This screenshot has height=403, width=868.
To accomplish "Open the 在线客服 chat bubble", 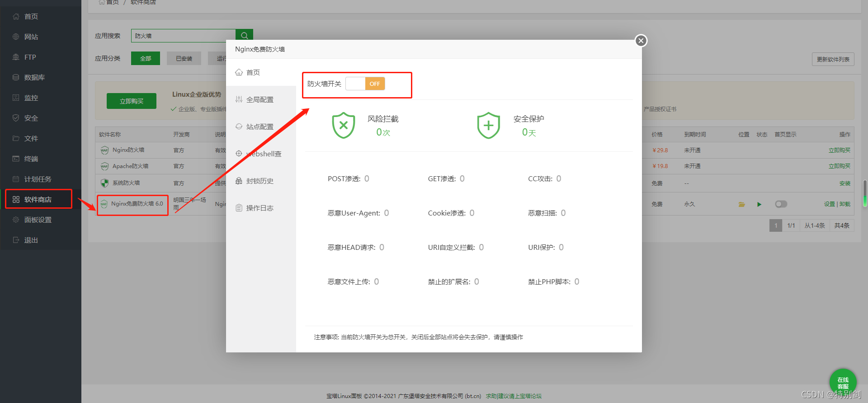I will 843,382.
